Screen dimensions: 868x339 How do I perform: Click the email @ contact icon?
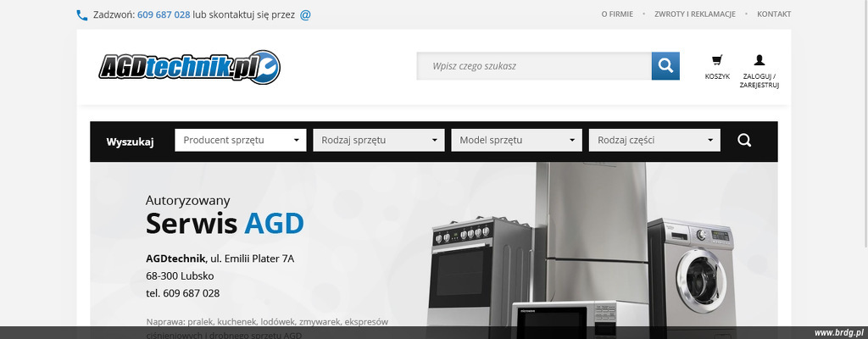pos(305,14)
